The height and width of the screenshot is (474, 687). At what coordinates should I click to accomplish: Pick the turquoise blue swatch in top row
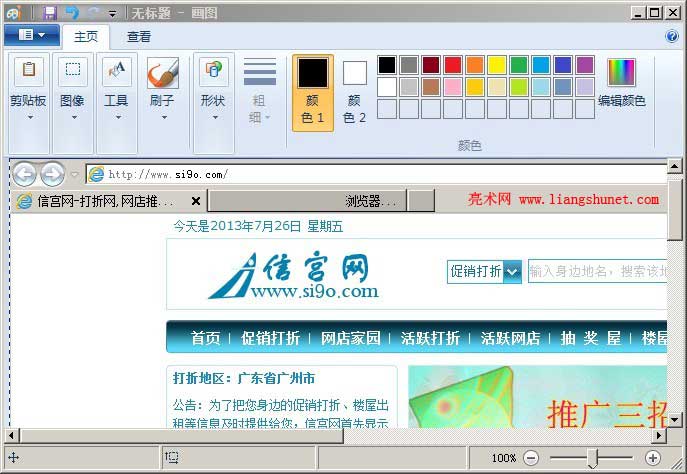pos(541,65)
